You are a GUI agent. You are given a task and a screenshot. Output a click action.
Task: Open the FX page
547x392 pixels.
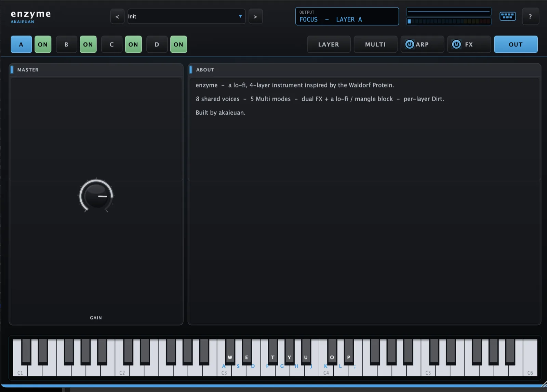point(469,44)
